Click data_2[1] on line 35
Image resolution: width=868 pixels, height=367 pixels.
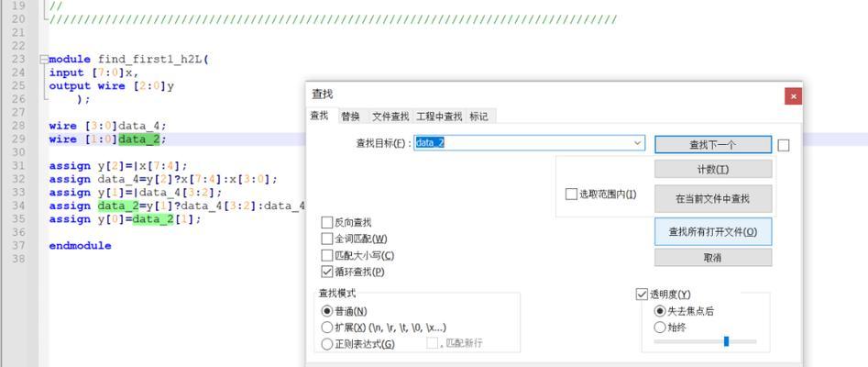pyautogui.click(x=163, y=219)
